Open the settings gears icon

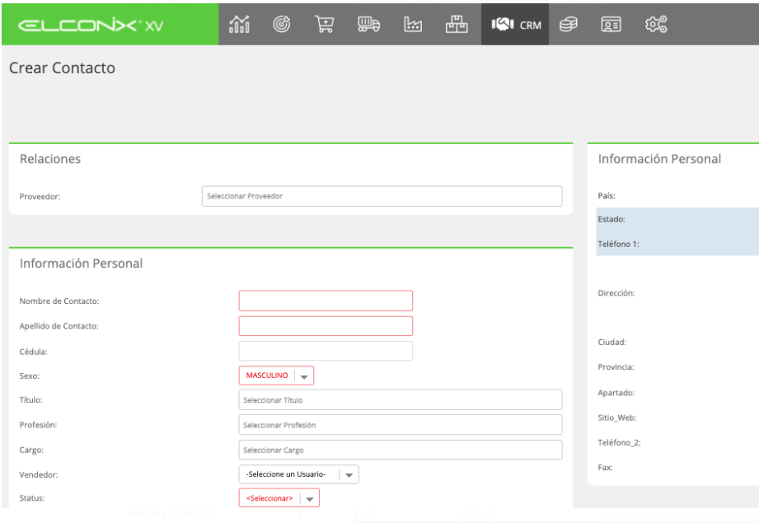coord(656,24)
